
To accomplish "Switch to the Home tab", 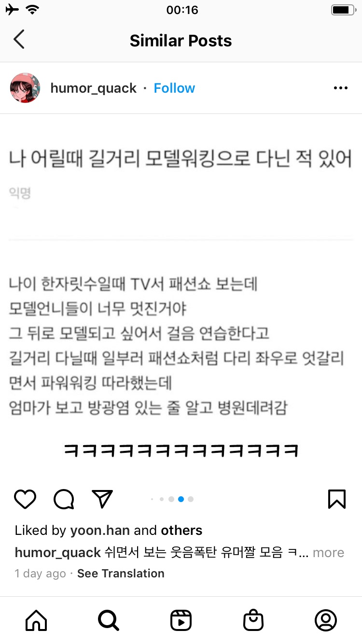I will [36, 620].
